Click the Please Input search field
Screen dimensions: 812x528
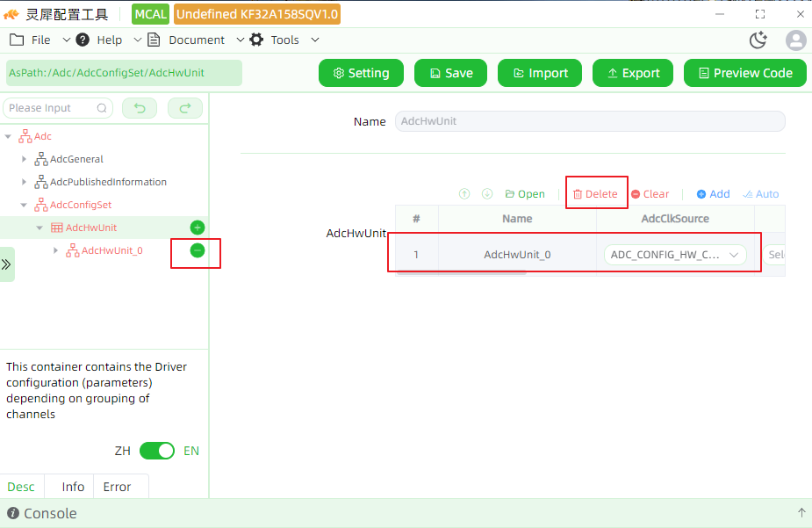tap(57, 108)
